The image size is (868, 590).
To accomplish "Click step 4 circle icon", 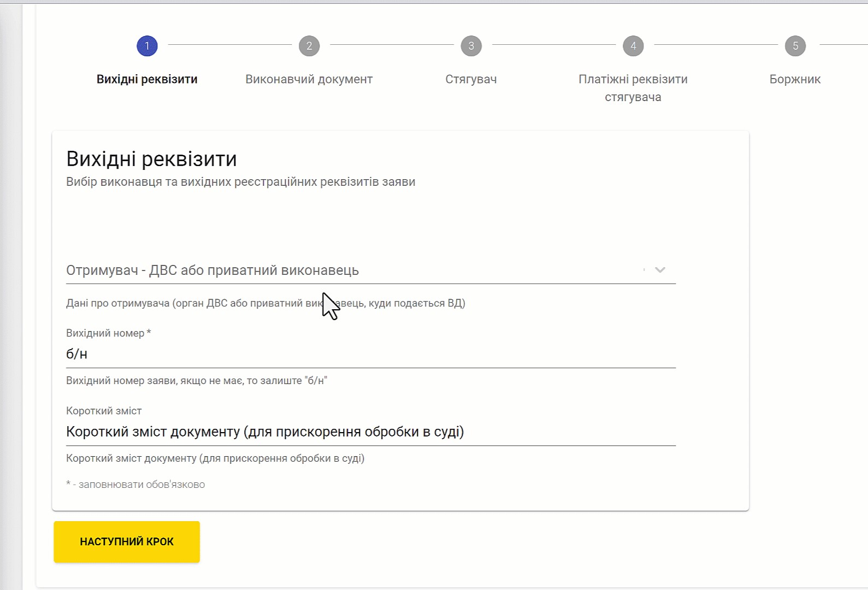I will (633, 46).
